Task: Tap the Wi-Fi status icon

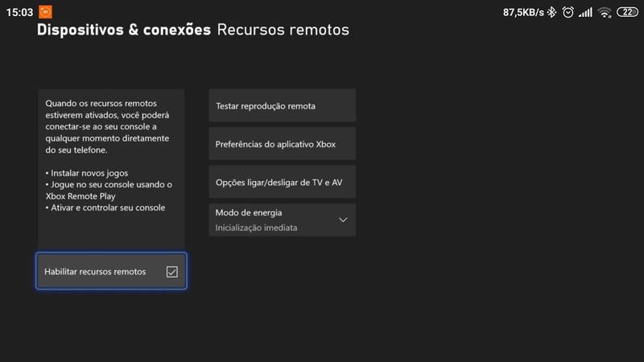Action: pos(605,13)
